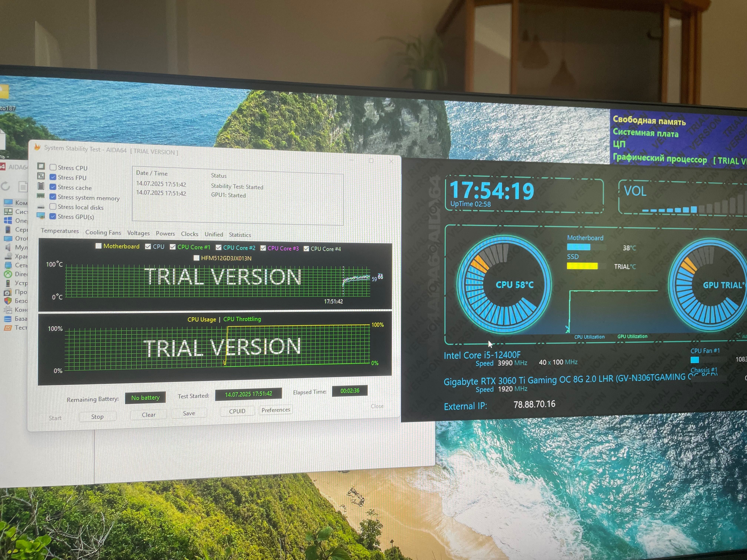
Task: Open the Сервер tower icon in AIDA64 tree
Action: pyautogui.click(x=8, y=229)
